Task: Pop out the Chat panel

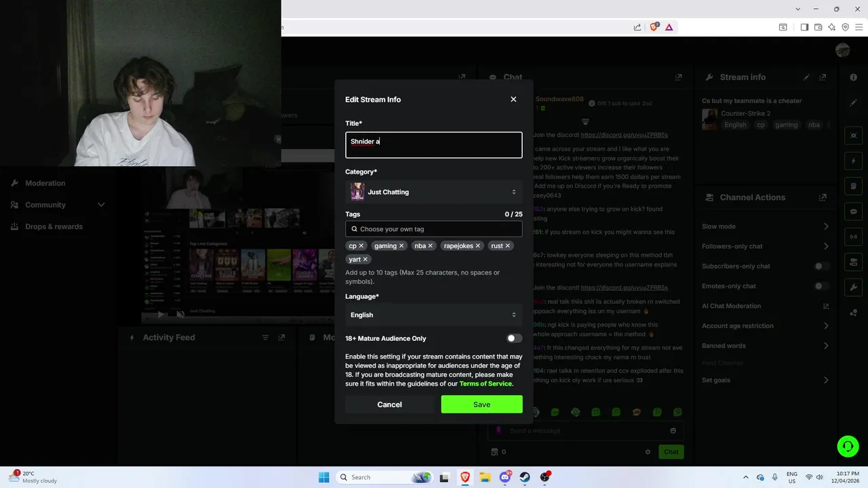Action: pyautogui.click(x=678, y=77)
